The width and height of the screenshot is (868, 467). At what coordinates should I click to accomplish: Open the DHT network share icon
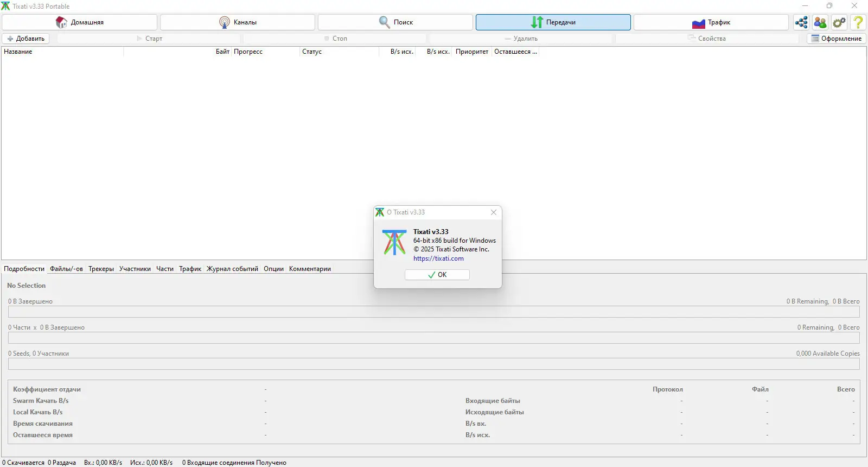click(801, 22)
